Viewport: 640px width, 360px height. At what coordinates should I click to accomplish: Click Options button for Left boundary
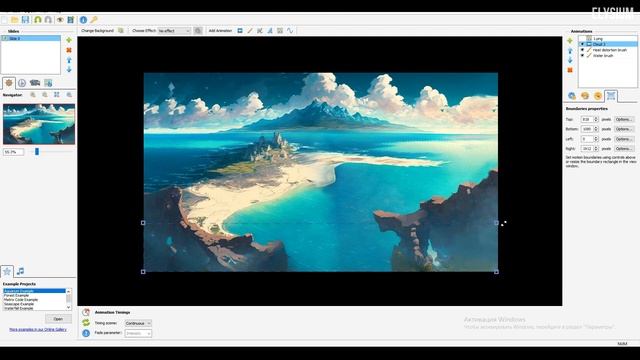point(624,139)
